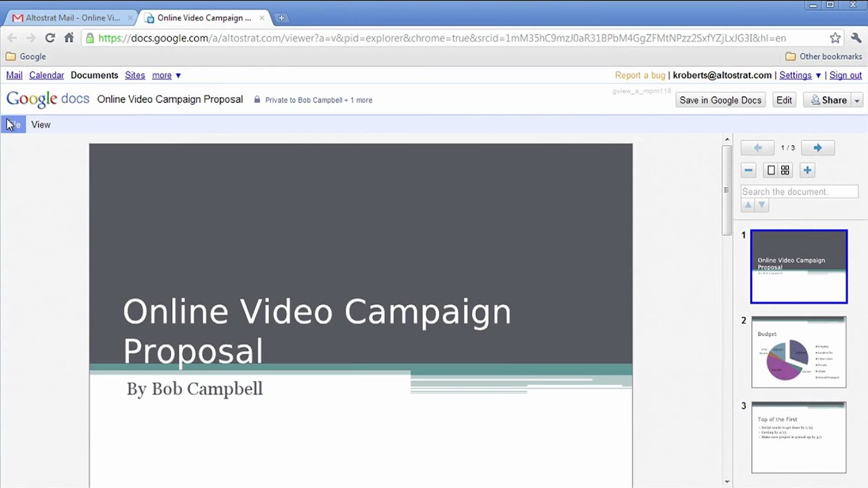Go back with browser back arrow

pos(12,38)
